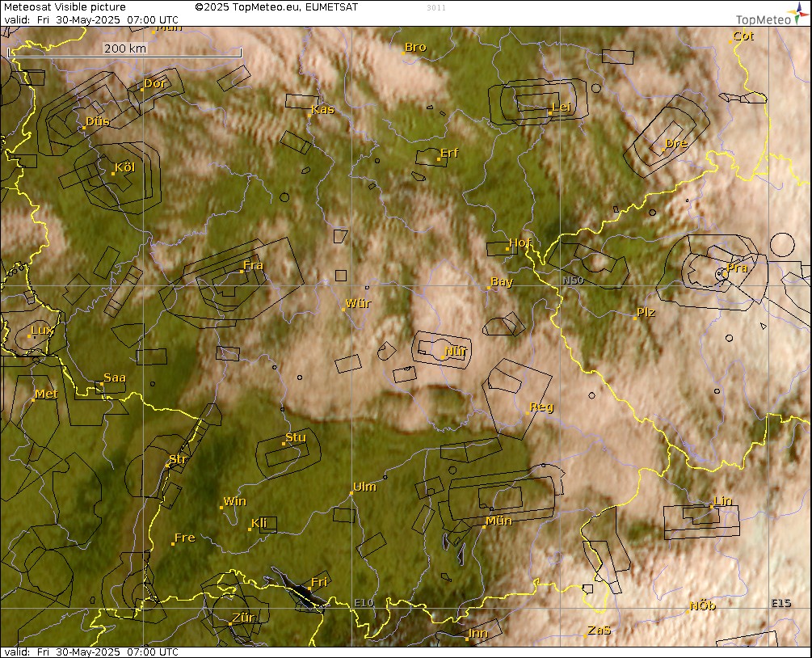Select the 'Win' map label
The height and width of the screenshot is (658, 812).
(234, 501)
